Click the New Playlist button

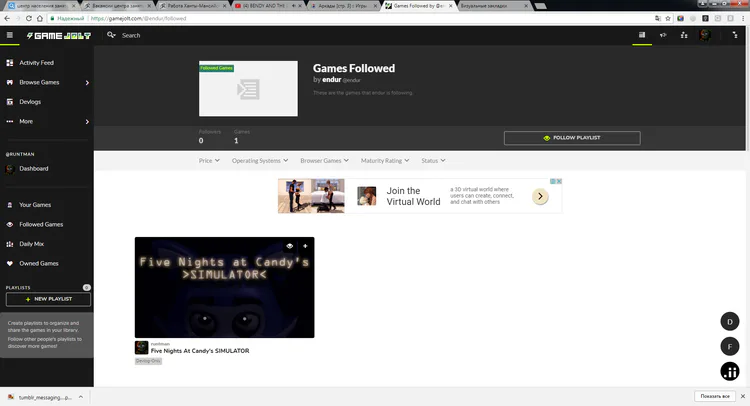tap(48, 299)
